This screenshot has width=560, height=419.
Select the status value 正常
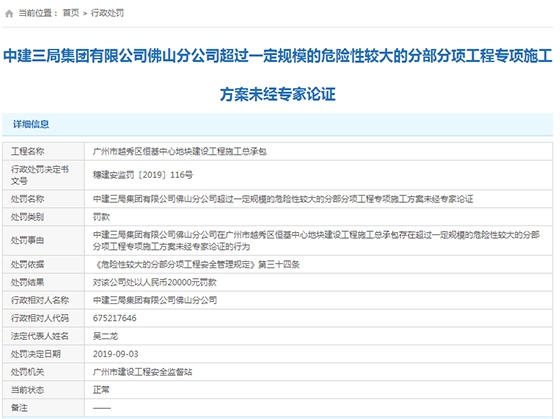coord(101,390)
